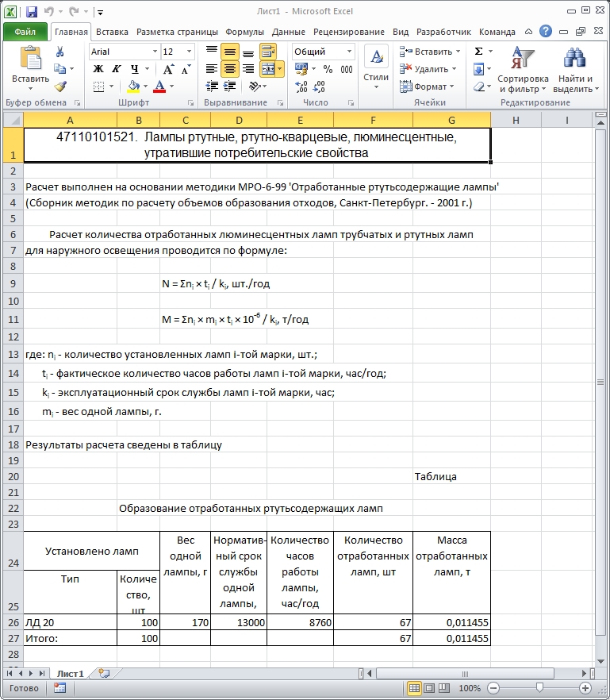Click the zoom slider handle
This screenshot has height=700, width=610.
coord(539,687)
